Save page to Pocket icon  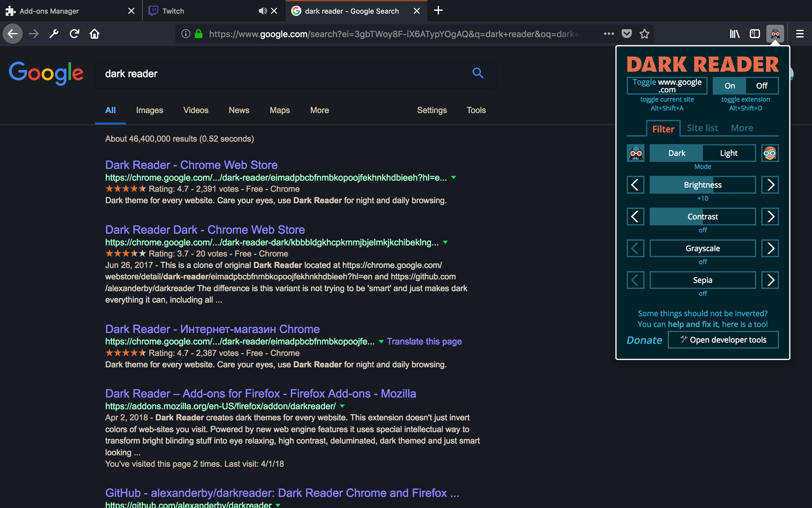click(627, 34)
